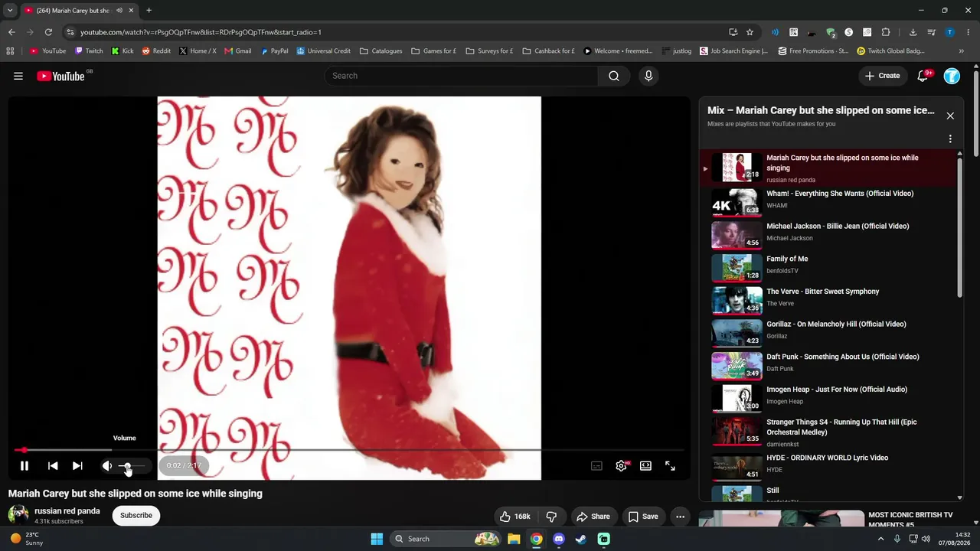Open the Chrome three-dot menu
Image resolution: width=980 pixels, height=551 pixels.
click(968, 32)
